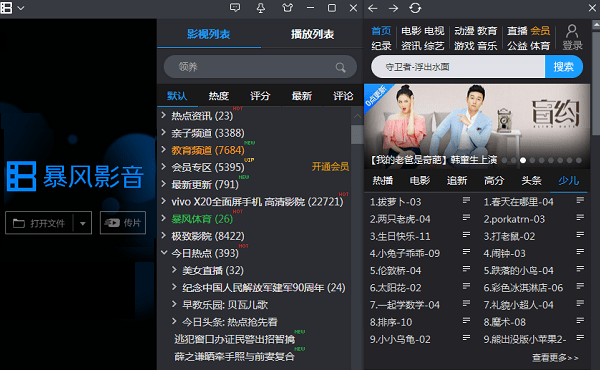
Task: Open list icon beside 7.礼貌小超人-04
Action: pyautogui.click(x=580, y=303)
